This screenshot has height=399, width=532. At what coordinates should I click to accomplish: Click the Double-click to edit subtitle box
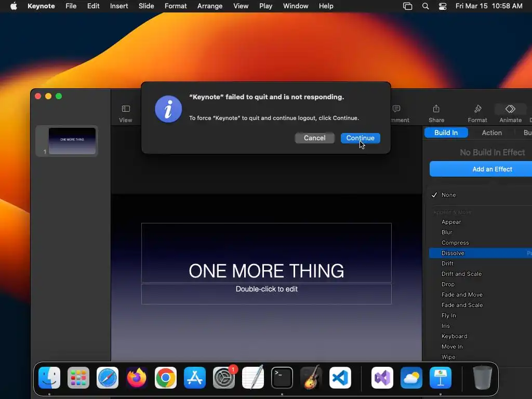pos(267,294)
